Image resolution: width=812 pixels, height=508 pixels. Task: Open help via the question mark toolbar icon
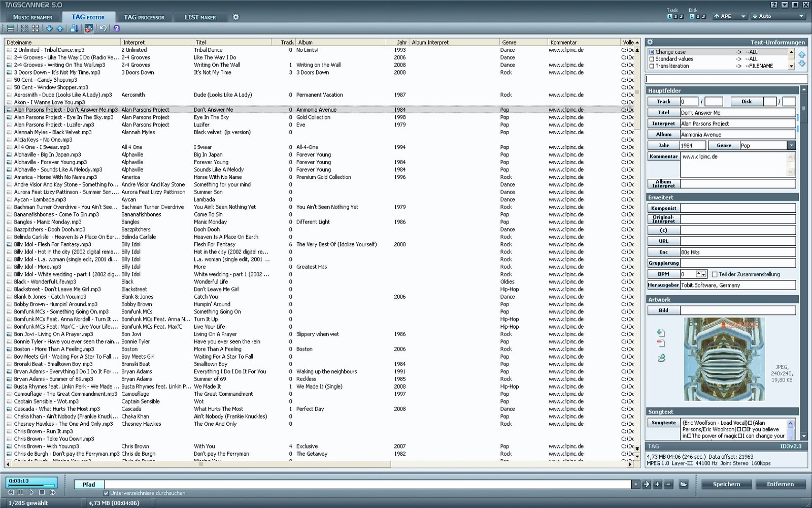point(117,28)
